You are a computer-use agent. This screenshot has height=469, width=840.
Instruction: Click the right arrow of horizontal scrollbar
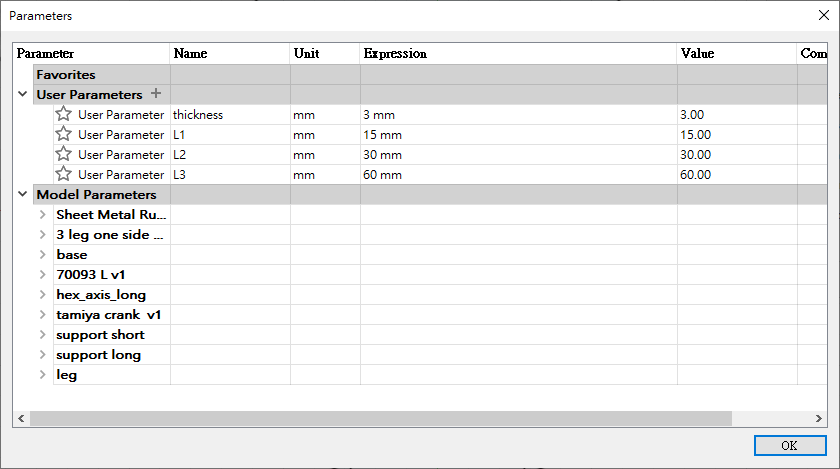click(x=821, y=418)
